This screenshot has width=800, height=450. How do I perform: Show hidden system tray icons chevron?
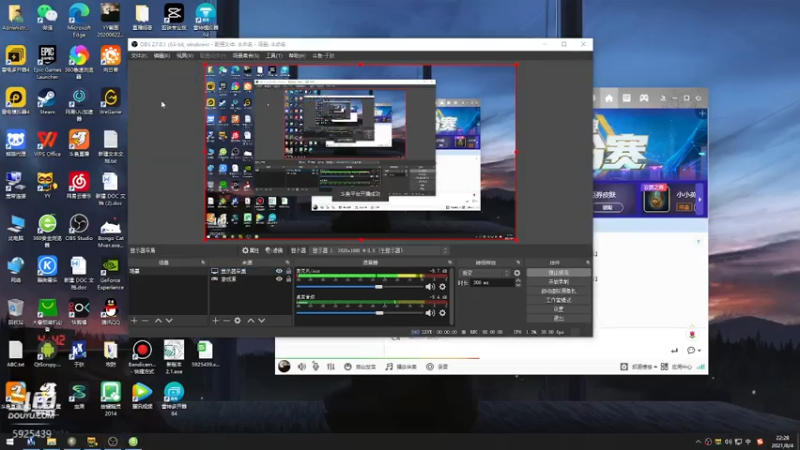[x=697, y=442]
